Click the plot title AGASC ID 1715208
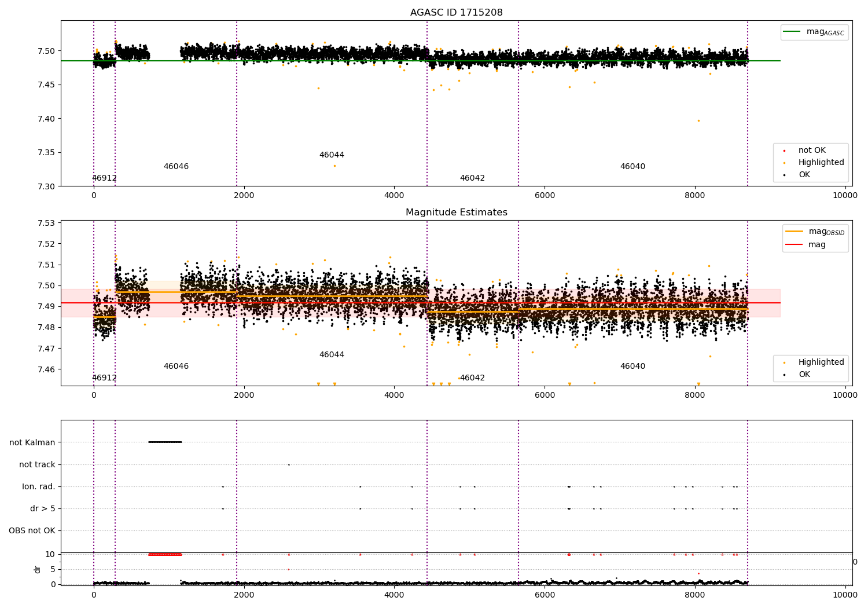 click(x=456, y=12)
